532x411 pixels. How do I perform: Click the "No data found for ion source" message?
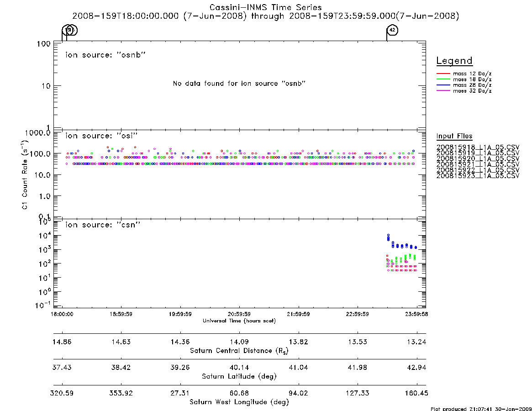click(239, 84)
